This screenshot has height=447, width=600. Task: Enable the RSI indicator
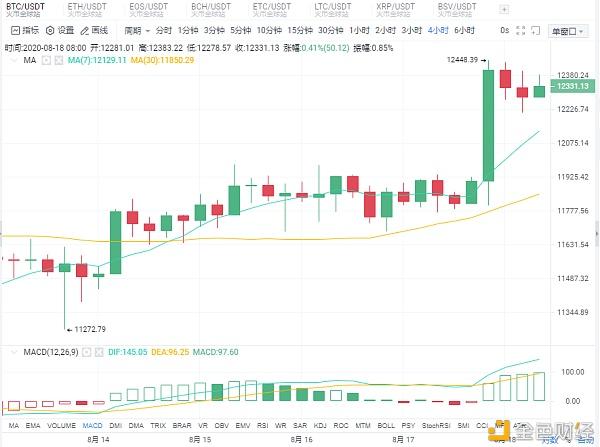(x=262, y=426)
